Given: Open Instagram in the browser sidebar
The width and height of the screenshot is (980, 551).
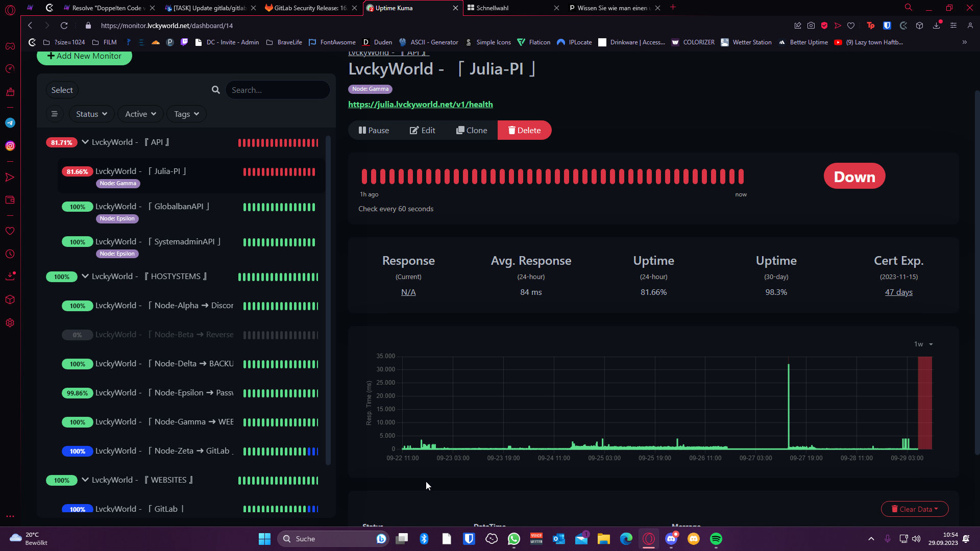Looking at the screenshot, I should [x=10, y=146].
